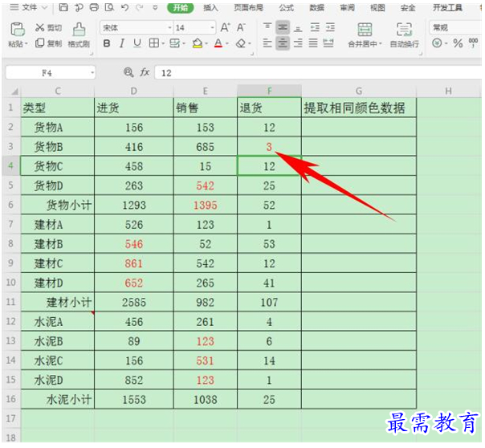Click the red 3 in column F
Image resolution: width=485 pixels, height=448 pixels.
point(269,147)
